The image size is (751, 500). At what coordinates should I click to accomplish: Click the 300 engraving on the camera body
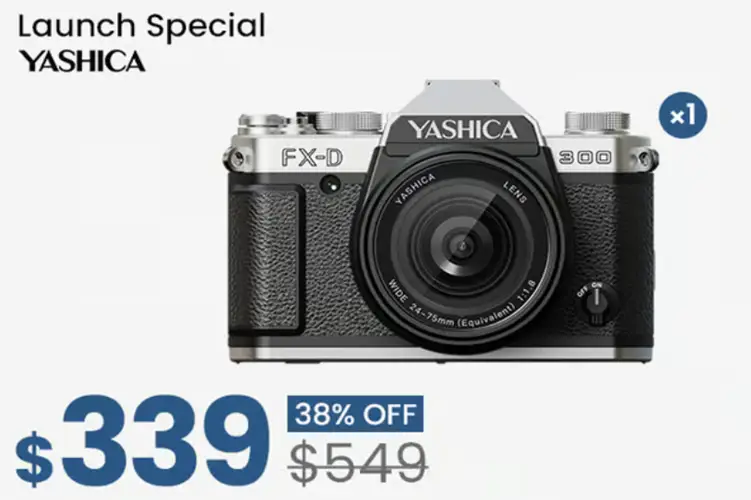coord(585,157)
